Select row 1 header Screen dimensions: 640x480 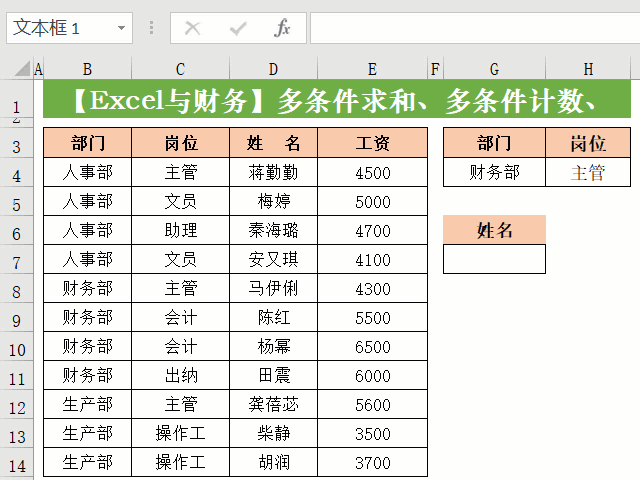click(x=16, y=100)
